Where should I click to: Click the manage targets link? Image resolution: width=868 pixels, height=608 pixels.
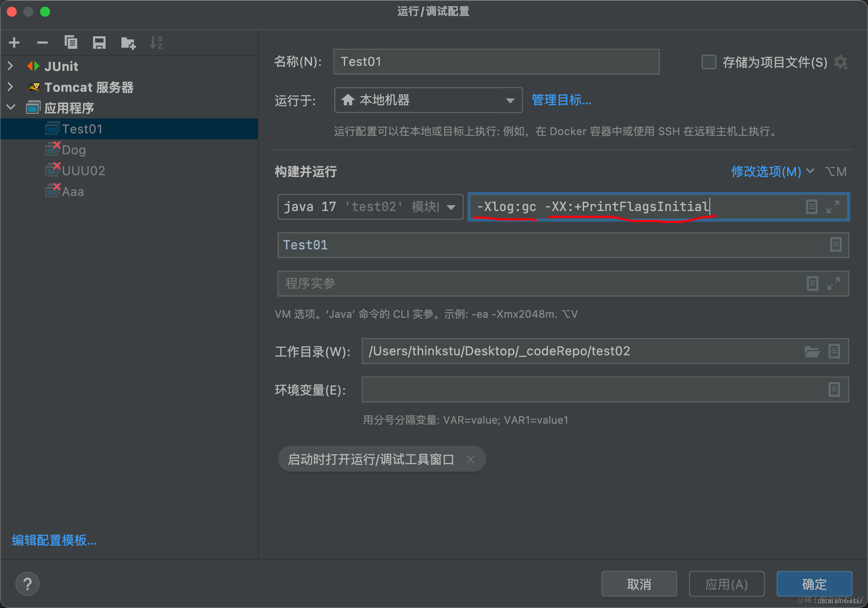coord(561,100)
